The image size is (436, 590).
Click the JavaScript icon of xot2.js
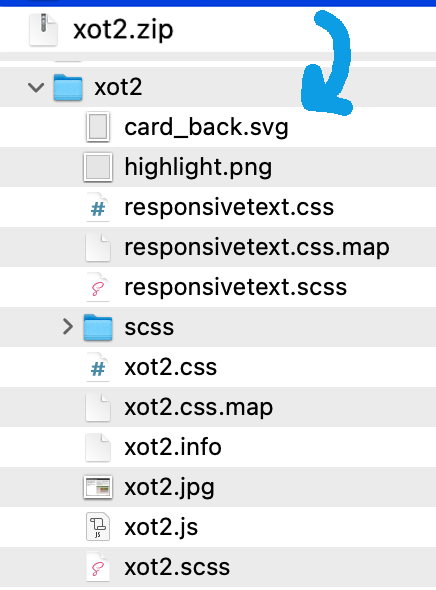(x=98, y=527)
